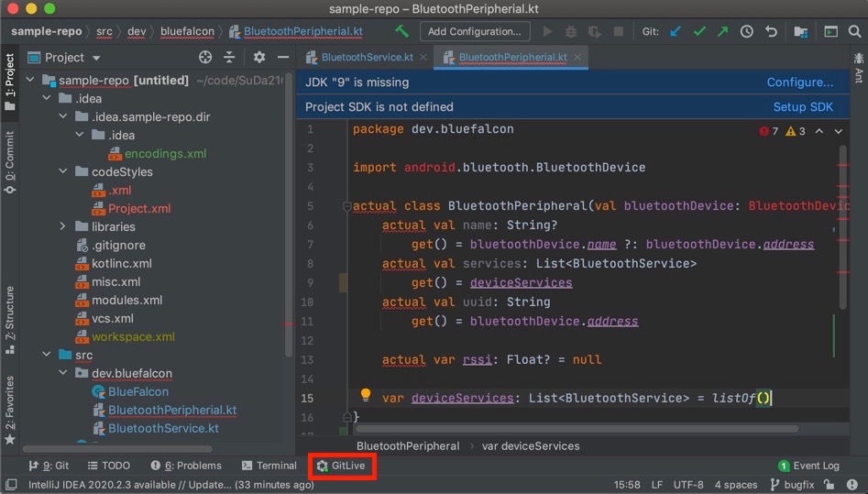Toggle the 7: Structure tool window
The image size is (868, 494).
(9, 320)
